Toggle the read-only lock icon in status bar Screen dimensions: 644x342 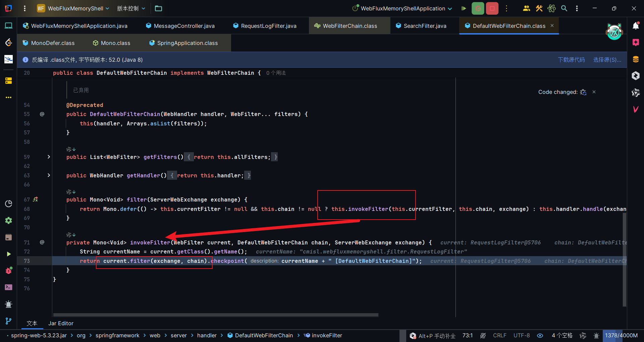click(483, 335)
